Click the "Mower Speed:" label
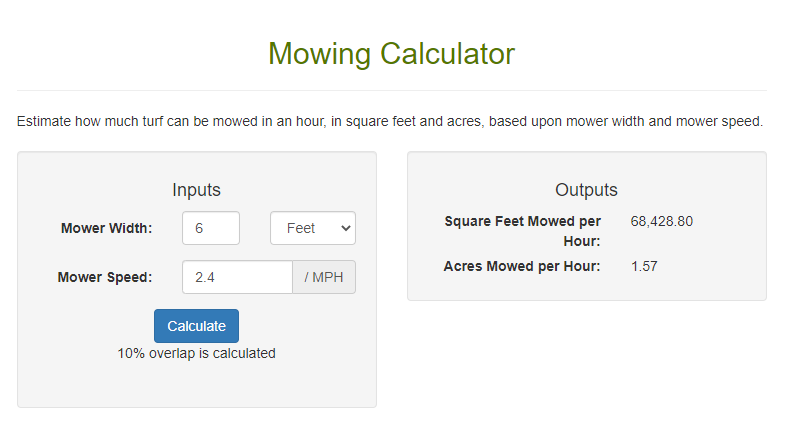The image size is (789, 442). click(x=105, y=277)
